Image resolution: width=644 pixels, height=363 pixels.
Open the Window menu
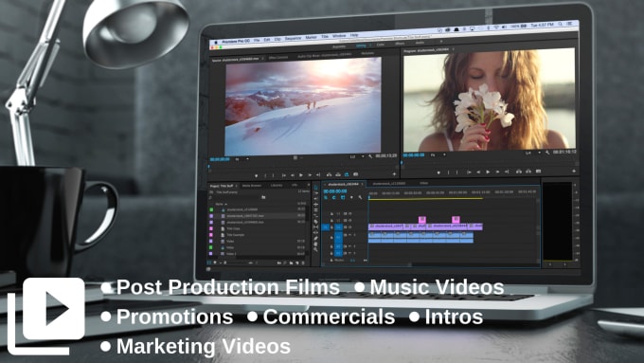(339, 36)
